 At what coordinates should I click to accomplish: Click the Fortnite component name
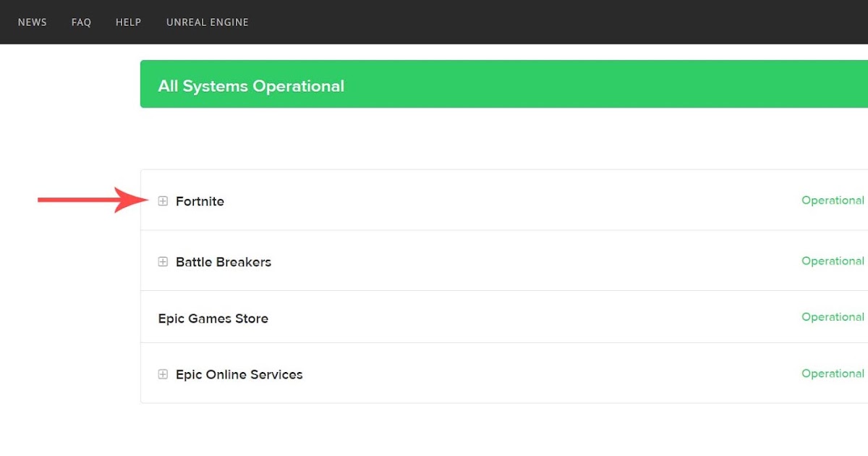tap(200, 201)
